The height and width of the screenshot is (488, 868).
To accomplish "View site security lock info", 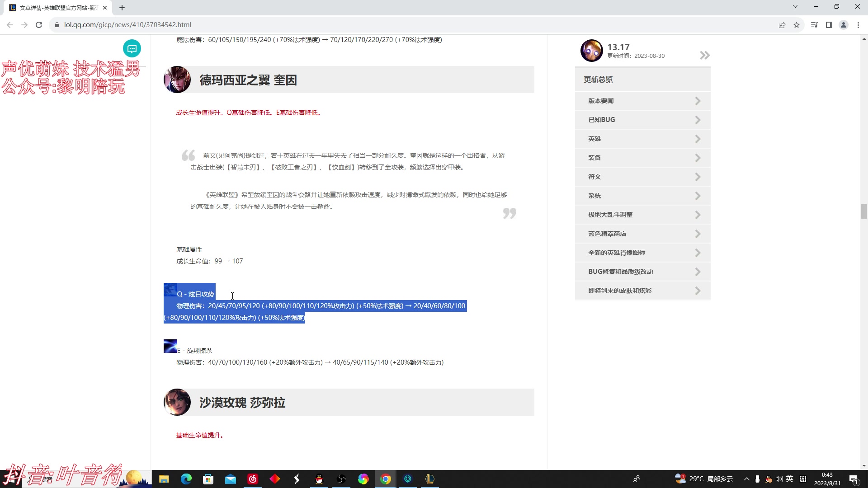I will pyautogui.click(x=57, y=25).
